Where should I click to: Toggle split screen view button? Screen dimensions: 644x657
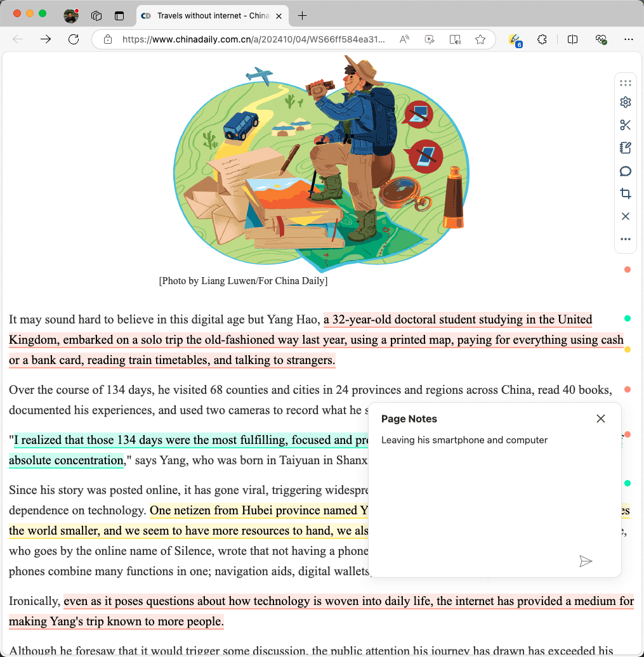(x=572, y=39)
